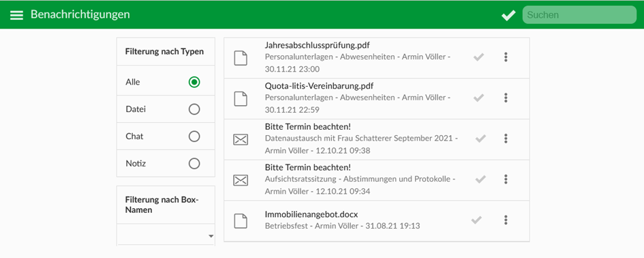
Task: Open three-dot menu for Datenaustausch message
Action: [506, 139]
